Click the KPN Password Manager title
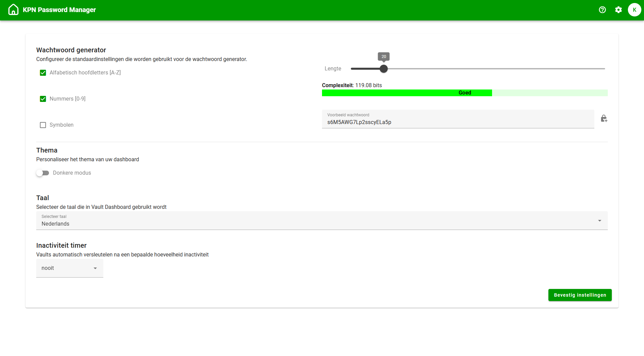This screenshot has width=644, height=356. (x=59, y=10)
